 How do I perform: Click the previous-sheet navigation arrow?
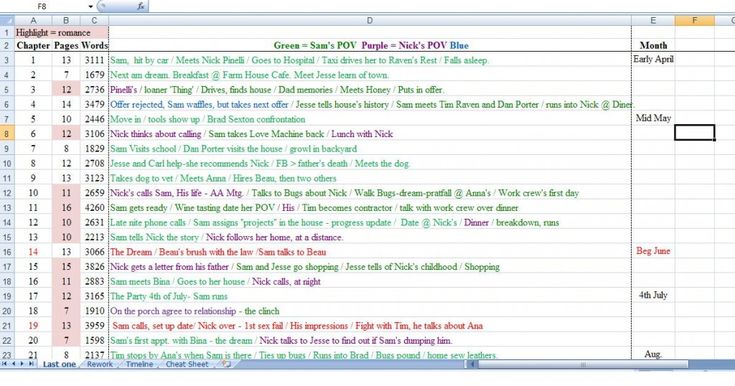(x=14, y=364)
